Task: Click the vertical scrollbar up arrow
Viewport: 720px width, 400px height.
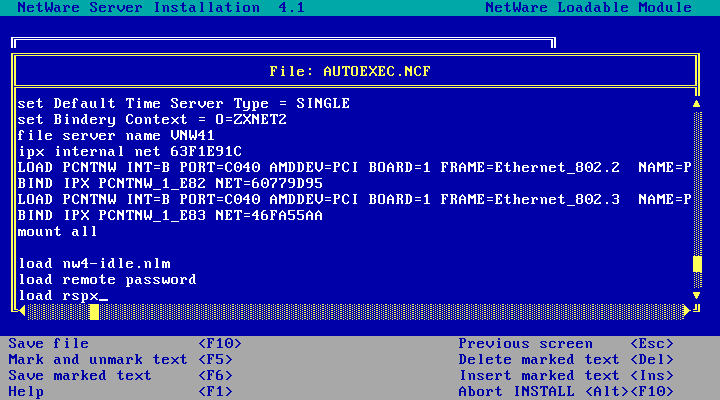Action: [697, 103]
